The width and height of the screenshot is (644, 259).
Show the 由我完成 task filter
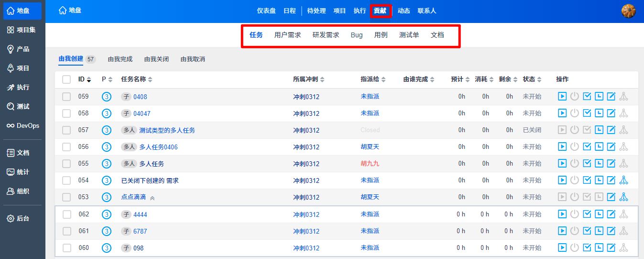point(120,59)
